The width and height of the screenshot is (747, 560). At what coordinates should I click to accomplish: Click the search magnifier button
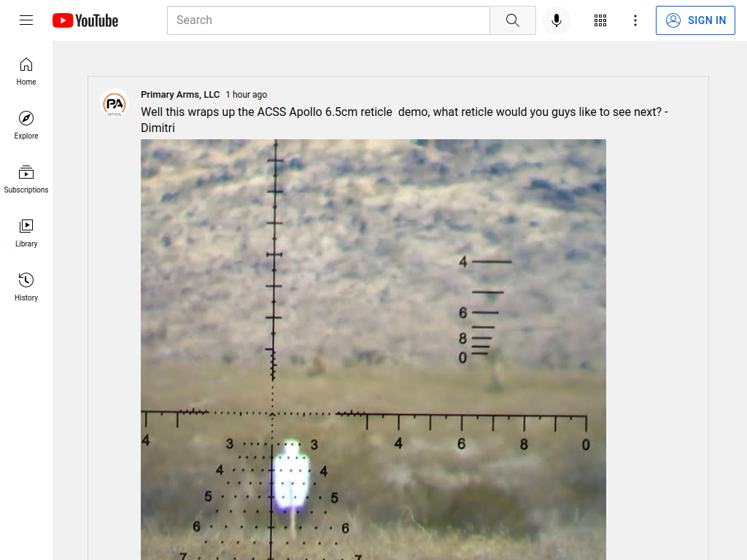tap(513, 20)
